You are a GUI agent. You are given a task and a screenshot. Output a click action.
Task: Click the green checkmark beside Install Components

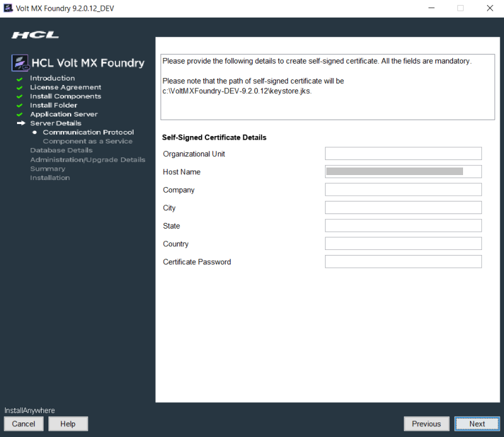click(20, 96)
